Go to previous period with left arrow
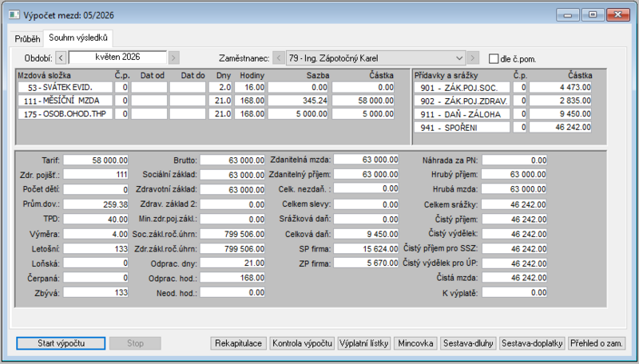 pyautogui.click(x=61, y=57)
